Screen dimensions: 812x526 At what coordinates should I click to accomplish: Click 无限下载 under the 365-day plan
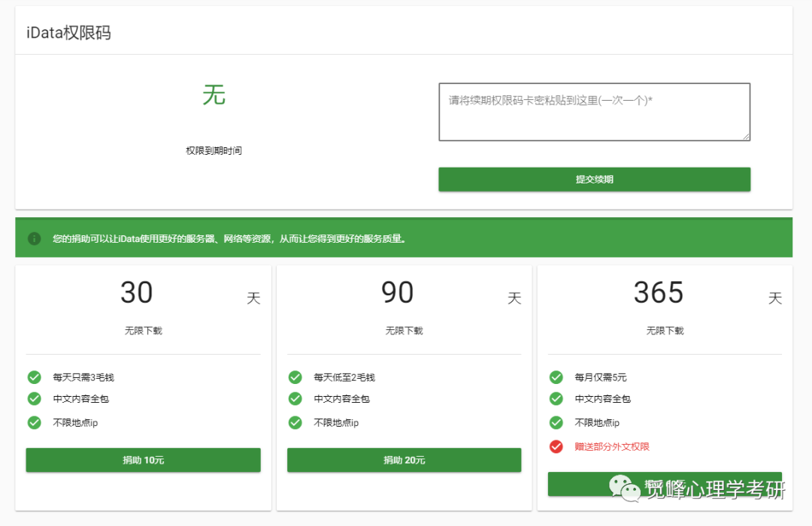[x=665, y=331]
